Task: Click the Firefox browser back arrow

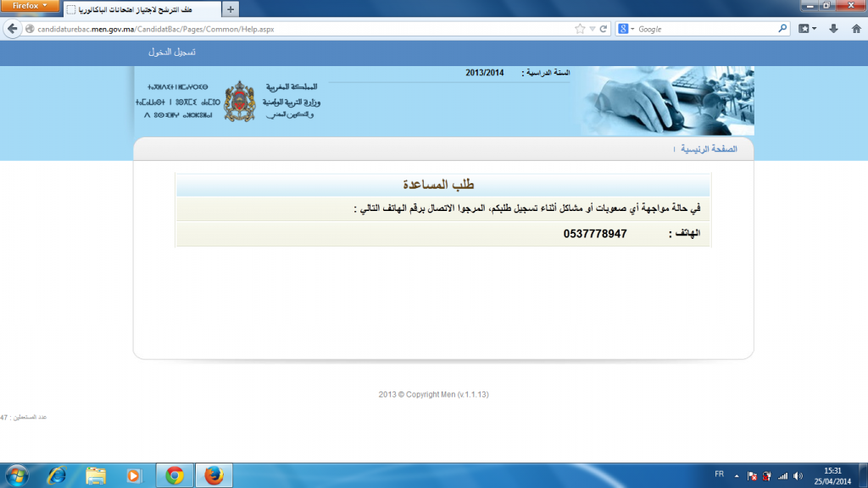Action: (x=12, y=29)
